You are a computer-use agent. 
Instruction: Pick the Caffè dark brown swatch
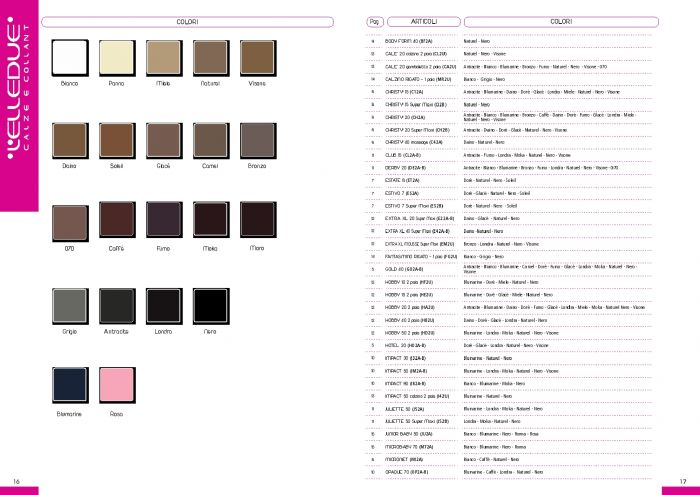(x=117, y=220)
